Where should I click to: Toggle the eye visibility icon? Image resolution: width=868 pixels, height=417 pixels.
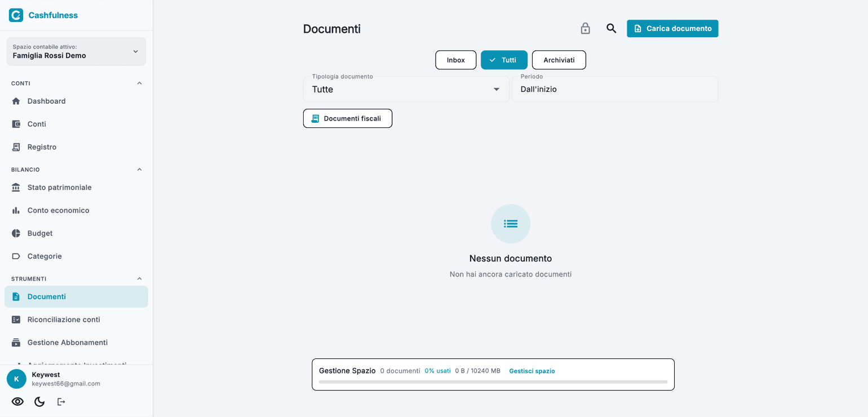(17, 402)
